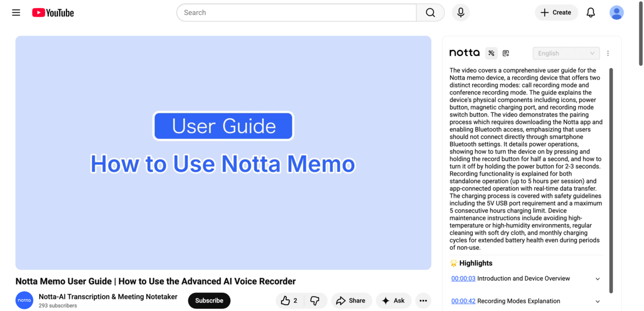This screenshot has height=311, width=644.
Task: Share the video
Action: pos(350,301)
